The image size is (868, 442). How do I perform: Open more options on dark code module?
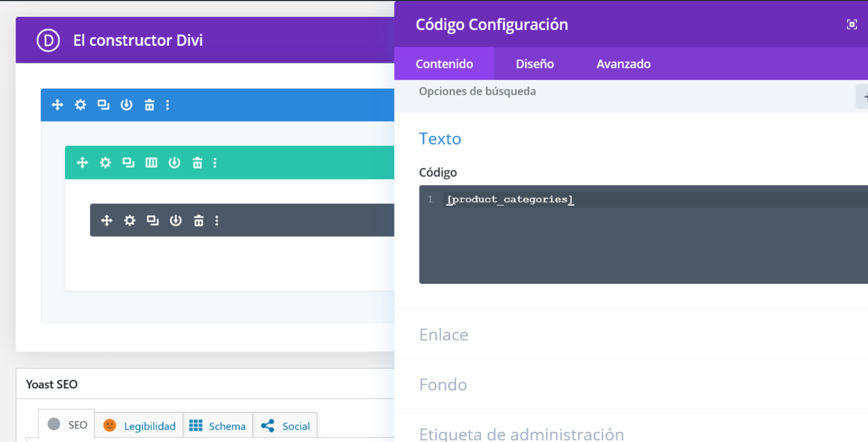pos(217,220)
